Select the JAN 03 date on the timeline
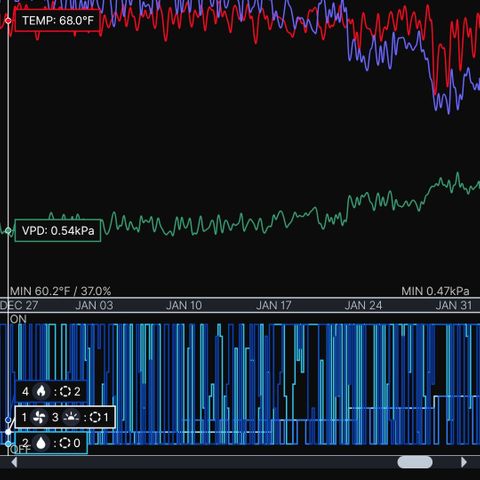Viewport: 480px width, 480px height. point(94,305)
